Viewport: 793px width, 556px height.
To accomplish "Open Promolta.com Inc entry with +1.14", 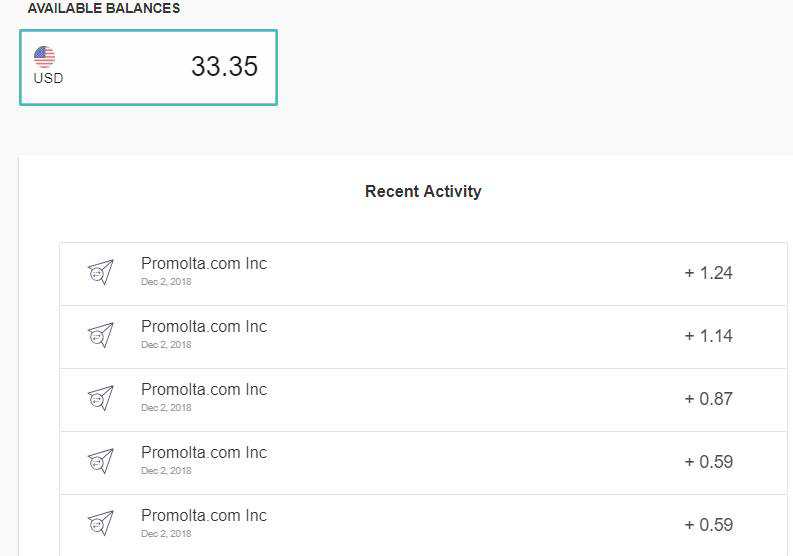I will 204,327.
